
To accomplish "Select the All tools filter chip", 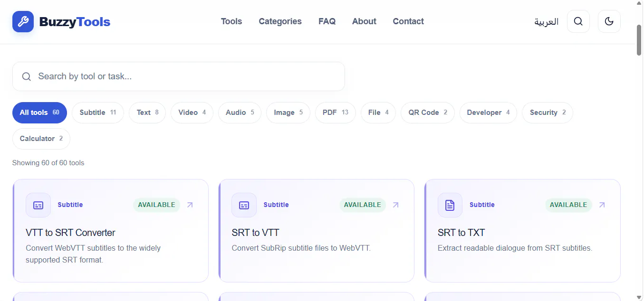I will pyautogui.click(x=39, y=113).
